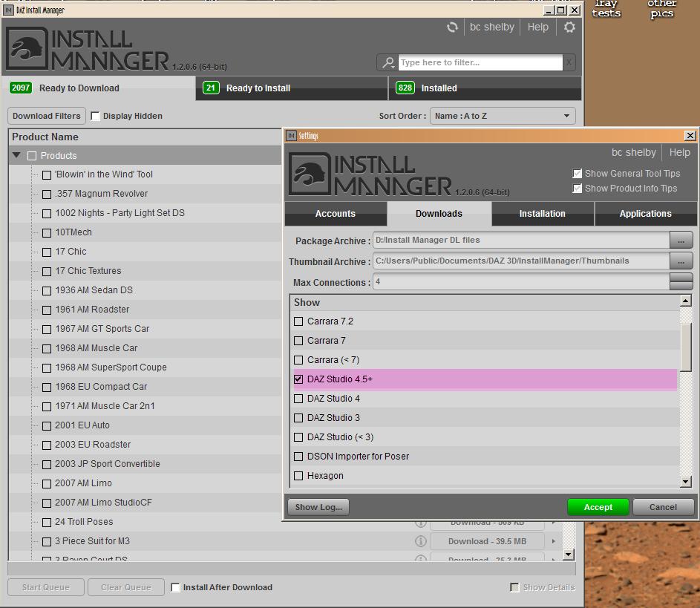The image size is (700, 608).
Task: Open Show Log button
Action: [x=318, y=507]
